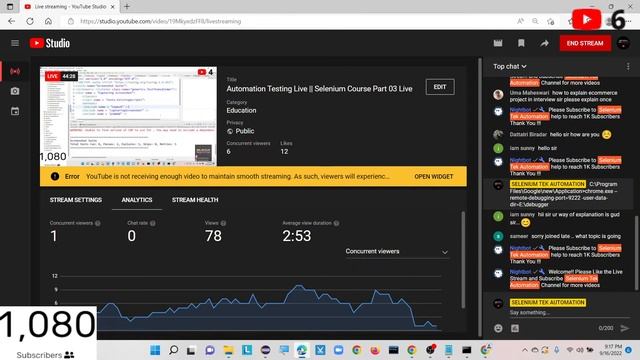Click info icon next to Average view duration

[x=336, y=223]
